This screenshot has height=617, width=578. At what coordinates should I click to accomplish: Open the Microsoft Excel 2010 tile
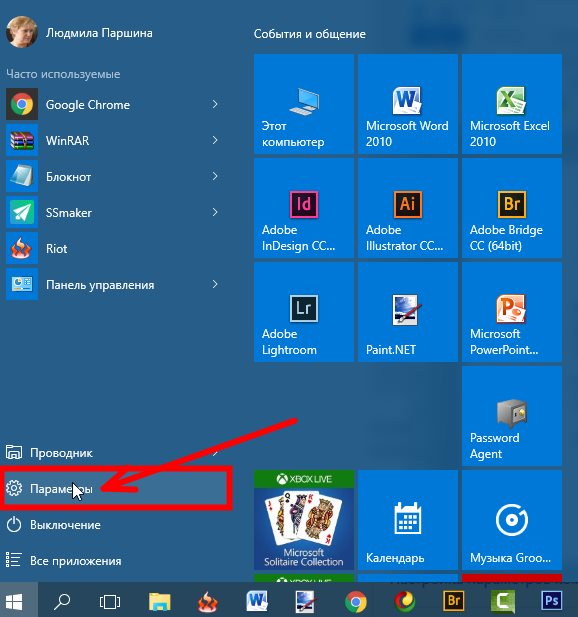tap(512, 104)
